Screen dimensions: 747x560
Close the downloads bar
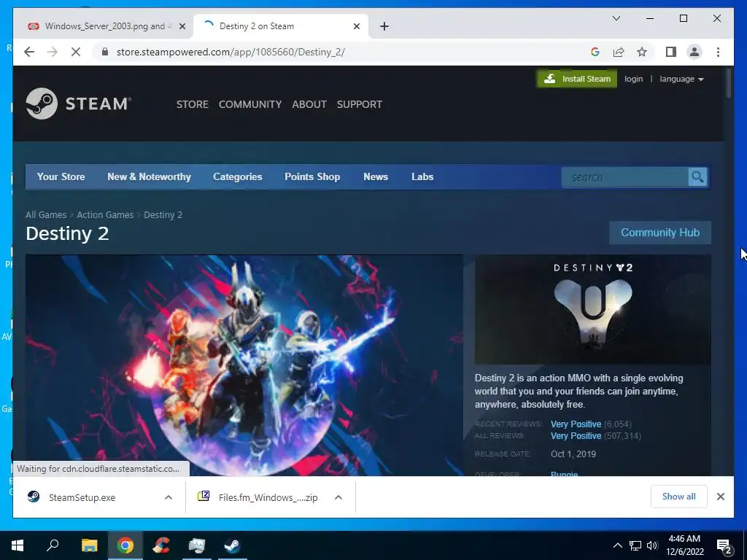(x=720, y=497)
